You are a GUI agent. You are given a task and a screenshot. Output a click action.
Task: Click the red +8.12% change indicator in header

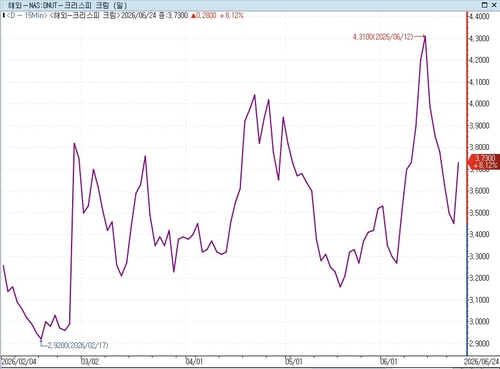232,15
